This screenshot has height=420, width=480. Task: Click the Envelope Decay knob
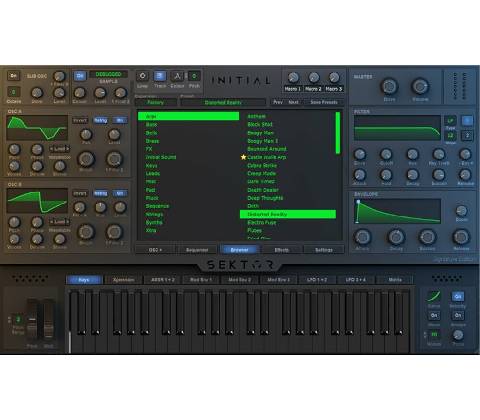pos(396,237)
